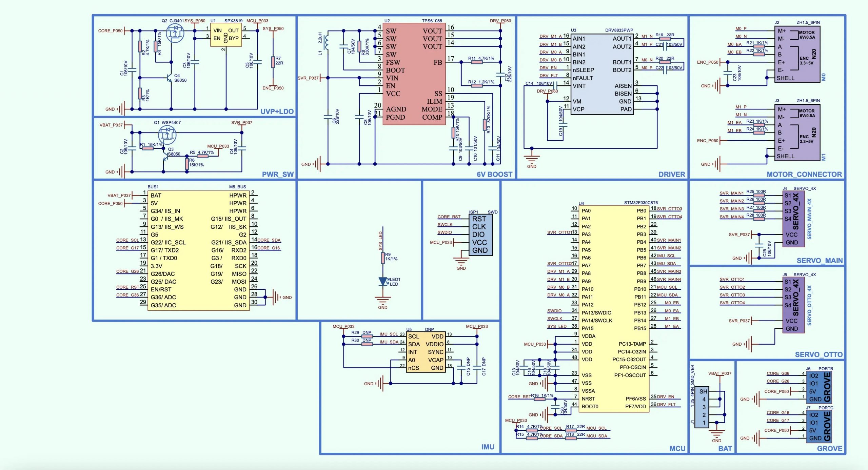The image size is (868, 470).
Task: Select the LED1 diode symbol
Action: tap(383, 281)
